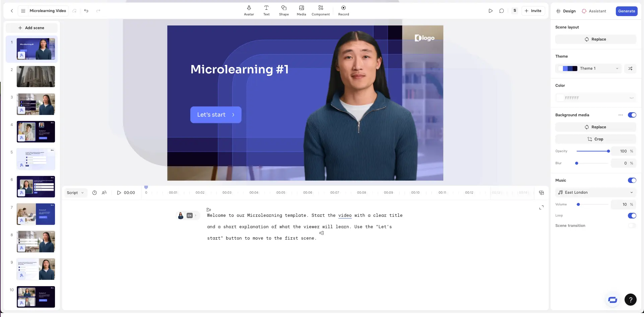Open the comments speech bubble icon

click(x=502, y=11)
